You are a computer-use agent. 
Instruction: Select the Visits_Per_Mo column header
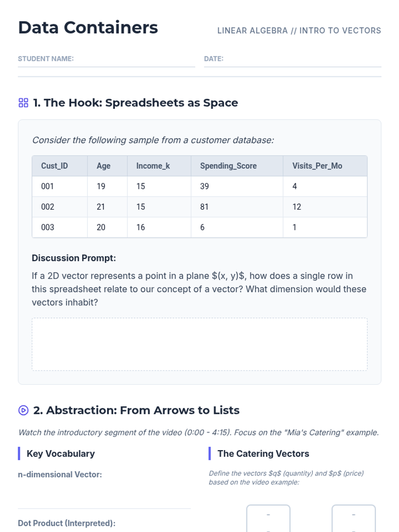click(x=317, y=166)
